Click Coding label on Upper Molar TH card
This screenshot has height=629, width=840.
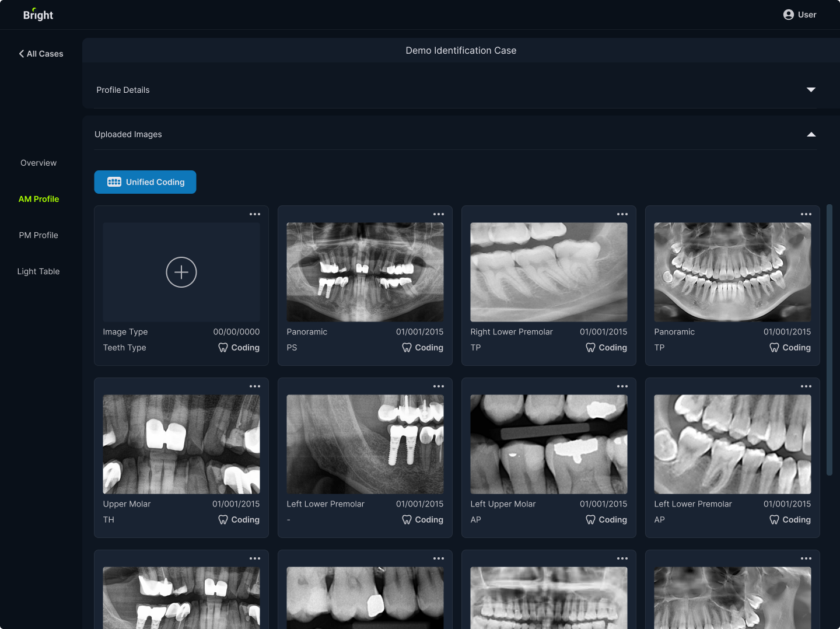pyautogui.click(x=246, y=520)
